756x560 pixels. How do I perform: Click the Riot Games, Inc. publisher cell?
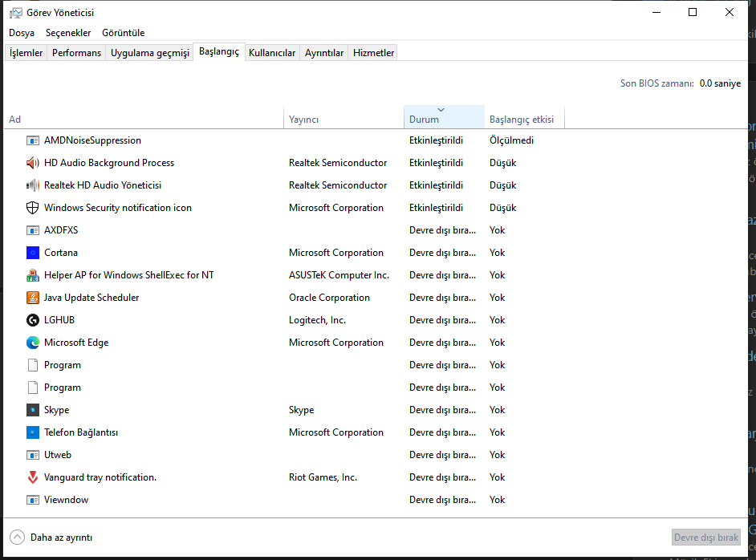pos(323,477)
